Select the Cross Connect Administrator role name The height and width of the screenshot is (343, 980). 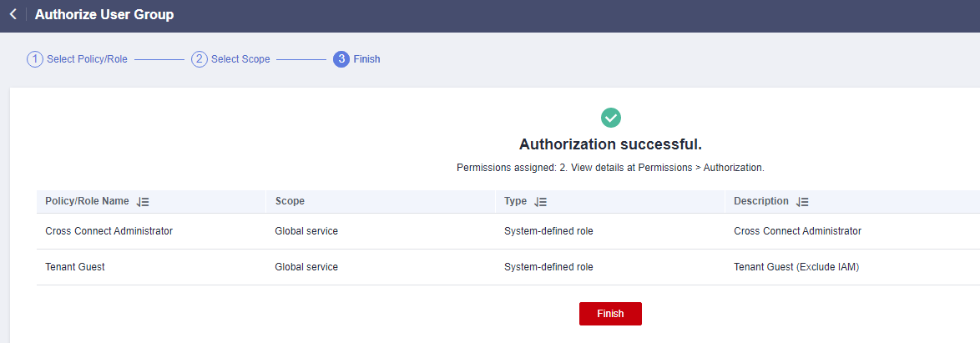[109, 231]
